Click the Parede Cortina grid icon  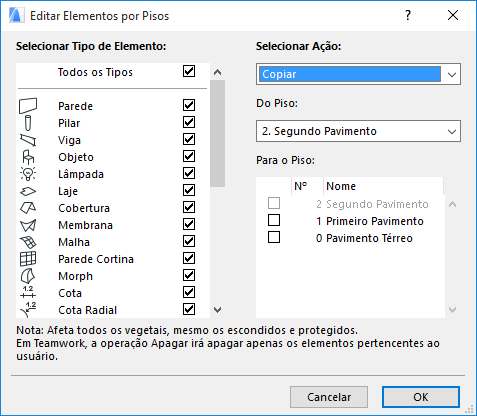point(28,259)
